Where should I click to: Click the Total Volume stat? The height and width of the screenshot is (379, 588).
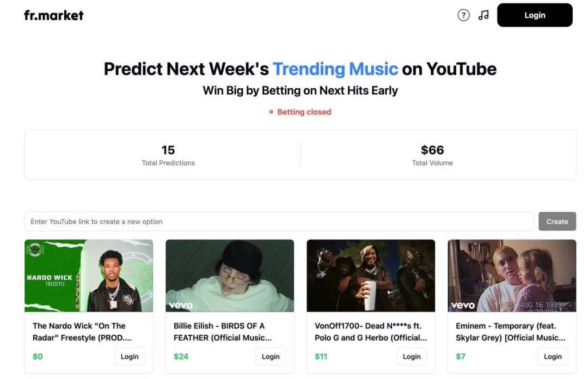coord(432,155)
